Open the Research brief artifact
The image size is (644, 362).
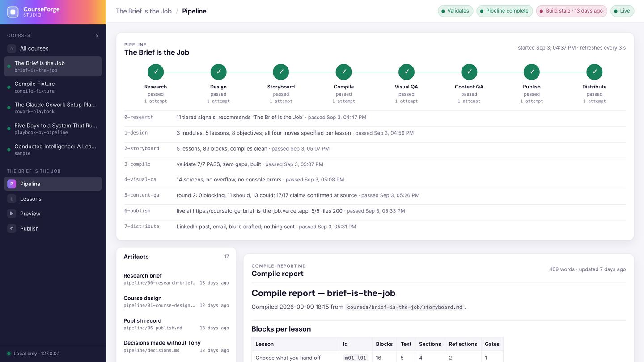coord(176,279)
